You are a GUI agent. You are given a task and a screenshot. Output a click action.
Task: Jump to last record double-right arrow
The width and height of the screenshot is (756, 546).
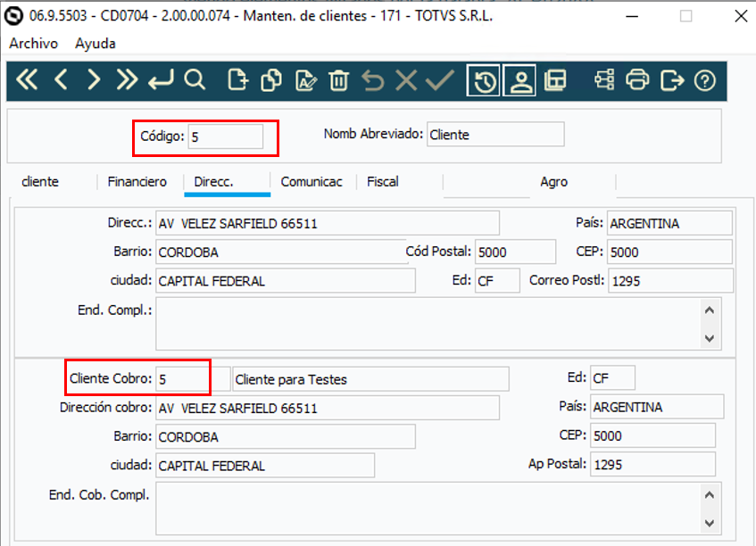[x=127, y=80]
